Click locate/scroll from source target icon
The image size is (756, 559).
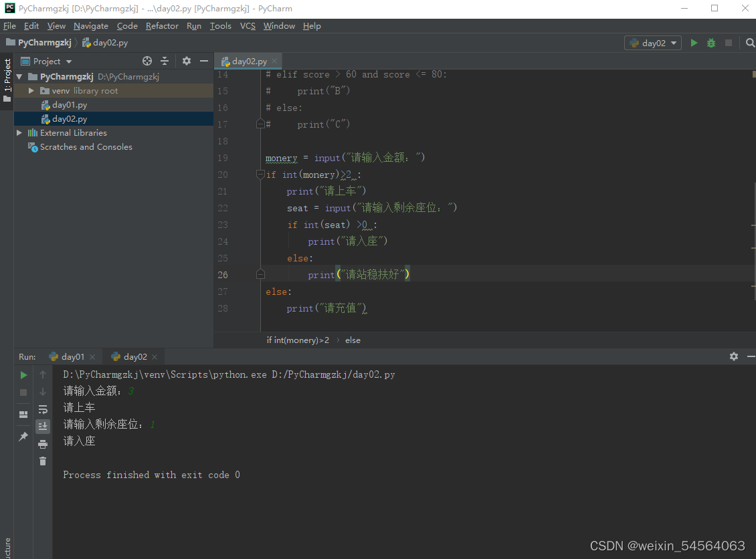147,61
